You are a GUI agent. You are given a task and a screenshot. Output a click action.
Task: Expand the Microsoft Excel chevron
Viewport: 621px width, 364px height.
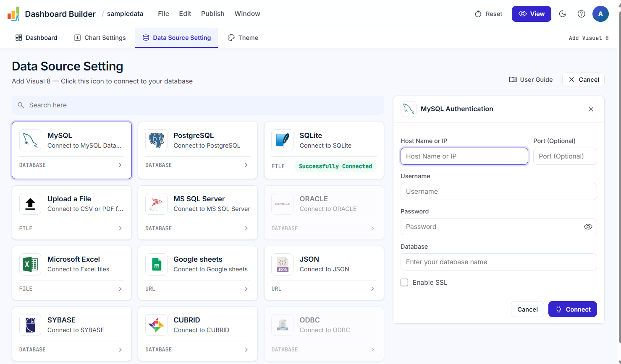120,289
